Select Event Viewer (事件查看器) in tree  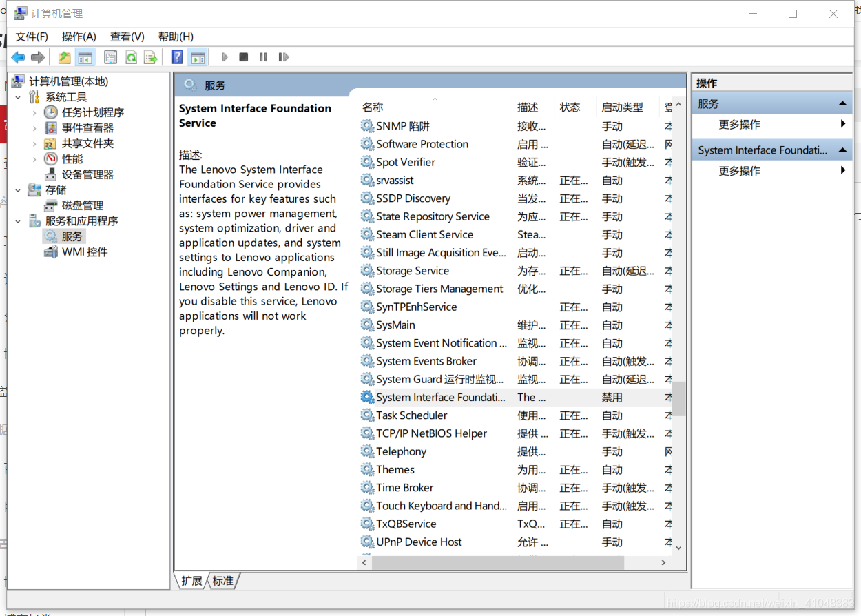(x=87, y=127)
